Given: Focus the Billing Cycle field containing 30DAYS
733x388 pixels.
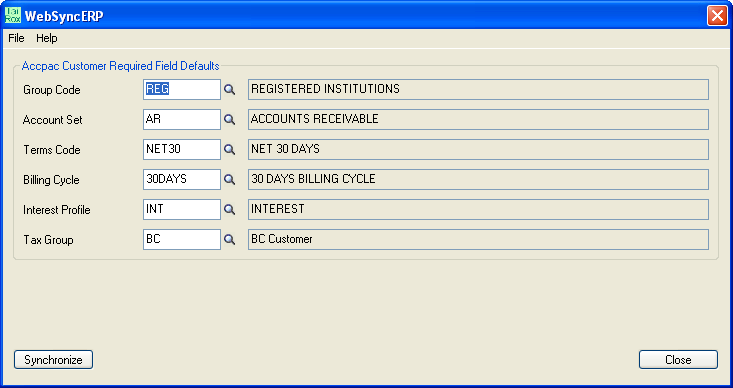Looking at the screenshot, I should 182,179.
